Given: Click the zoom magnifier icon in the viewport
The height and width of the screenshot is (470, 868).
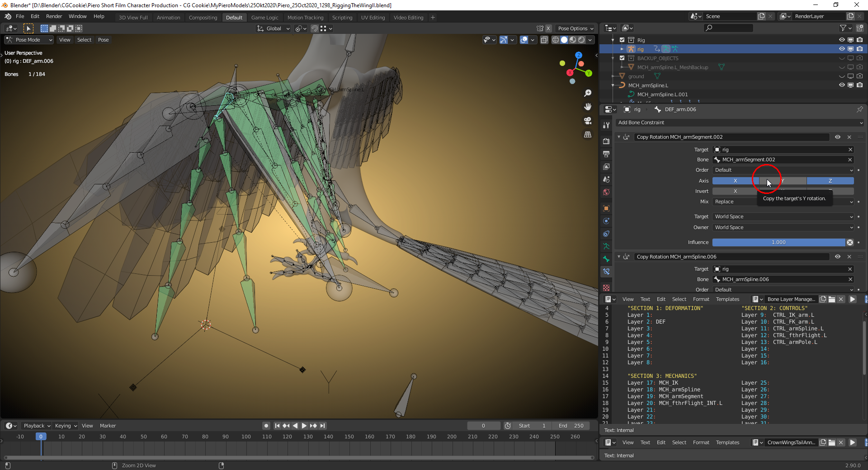Looking at the screenshot, I should [588, 93].
